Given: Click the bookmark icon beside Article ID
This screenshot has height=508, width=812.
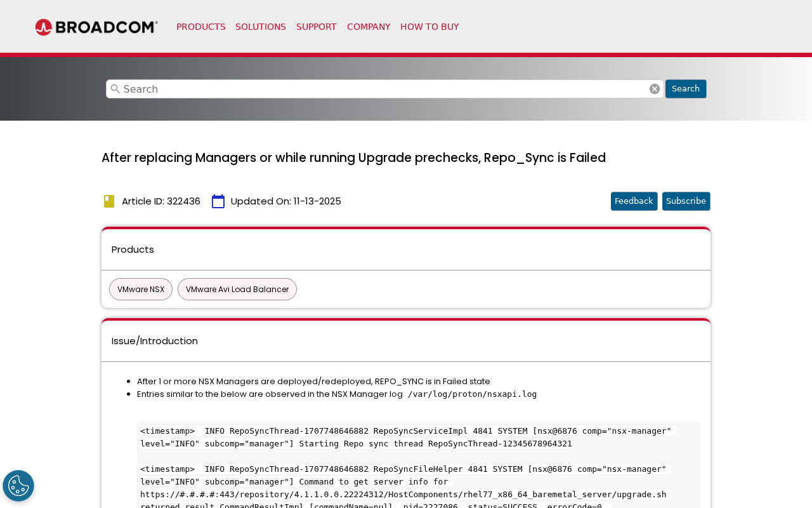Looking at the screenshot, I should [107, 200].
